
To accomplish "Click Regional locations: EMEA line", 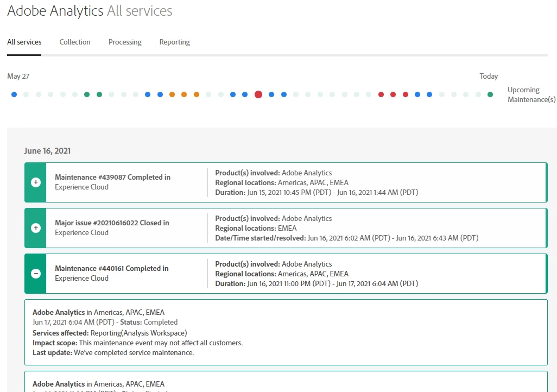I will coord(256,228).
